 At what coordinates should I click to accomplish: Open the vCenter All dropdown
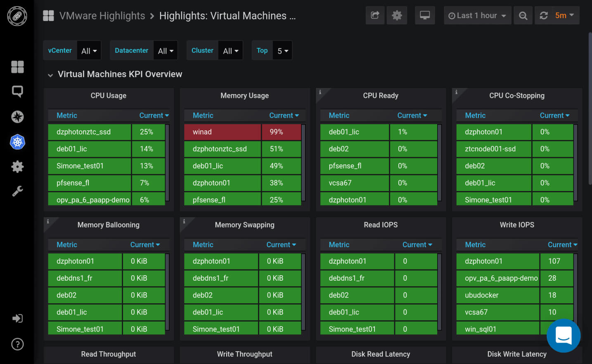pos(89,50)
